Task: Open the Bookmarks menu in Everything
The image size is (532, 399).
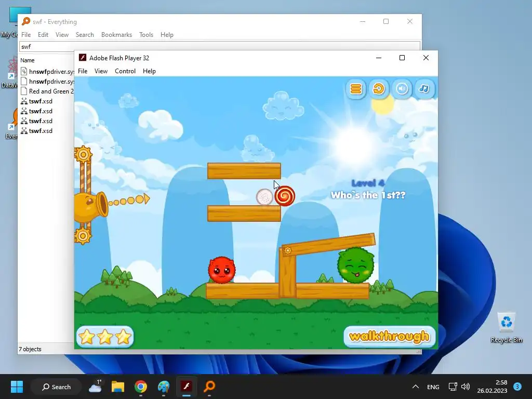Action: 116,35
